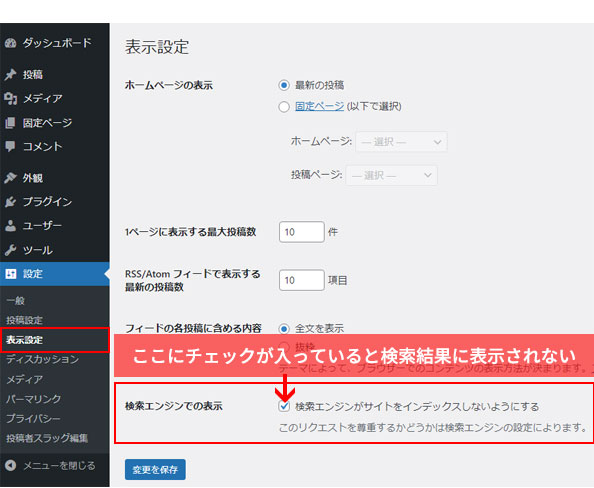Select 全文を表示 radio button
594x488 pixels.
pyautogui.click(x=284, y=328)
